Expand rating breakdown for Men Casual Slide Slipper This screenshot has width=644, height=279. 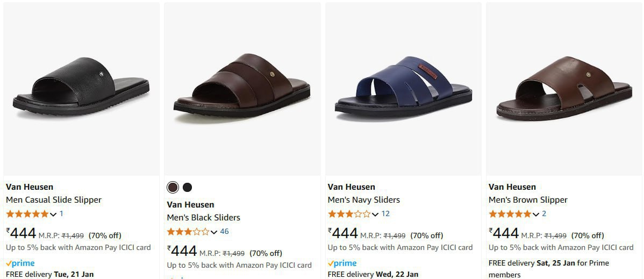tap(53, 214)
